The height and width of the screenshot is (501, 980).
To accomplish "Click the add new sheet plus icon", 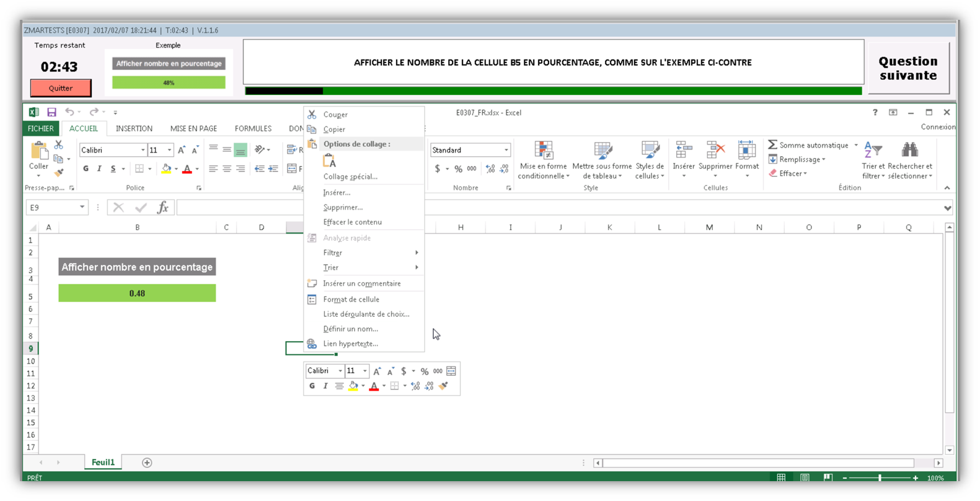I will 147,463.
